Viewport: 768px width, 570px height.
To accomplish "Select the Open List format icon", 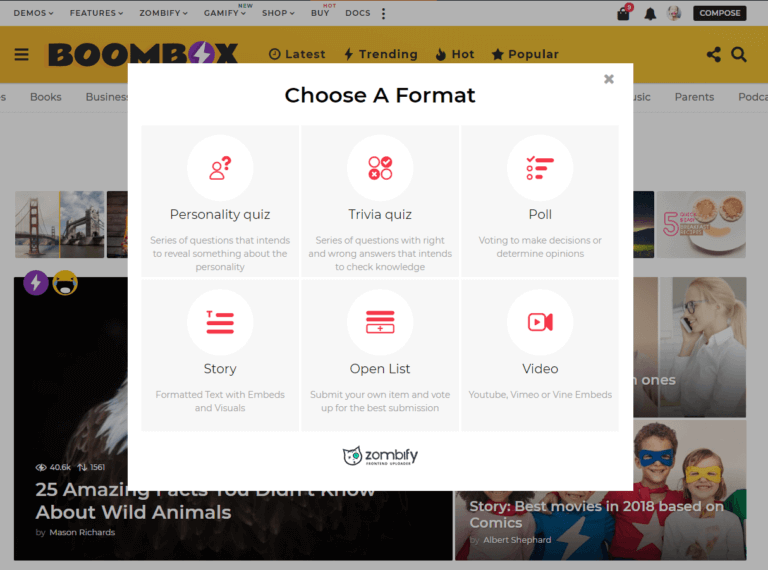I will (x=380, y=322).
